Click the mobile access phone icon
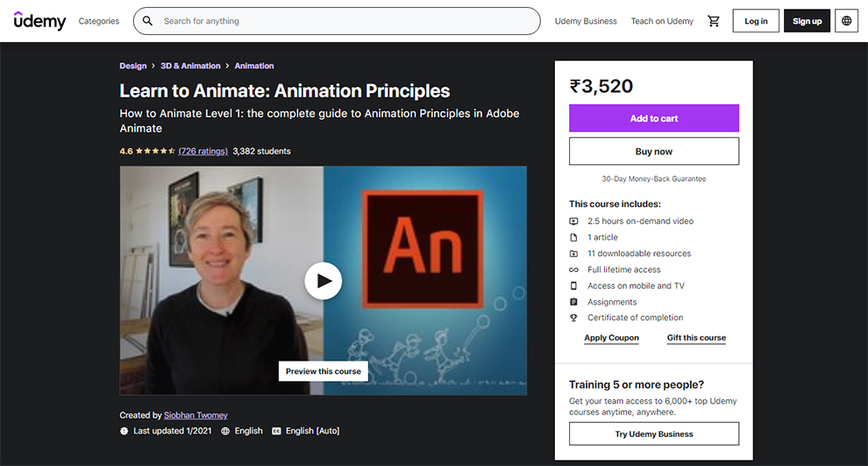The height and width of the screenshot is (466, 868). [573, 286]
